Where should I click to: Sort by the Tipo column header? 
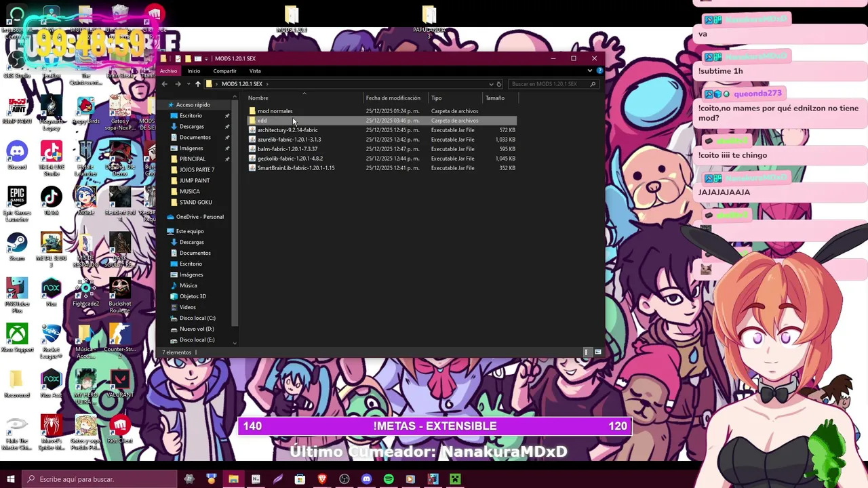[x=456, y=98]
